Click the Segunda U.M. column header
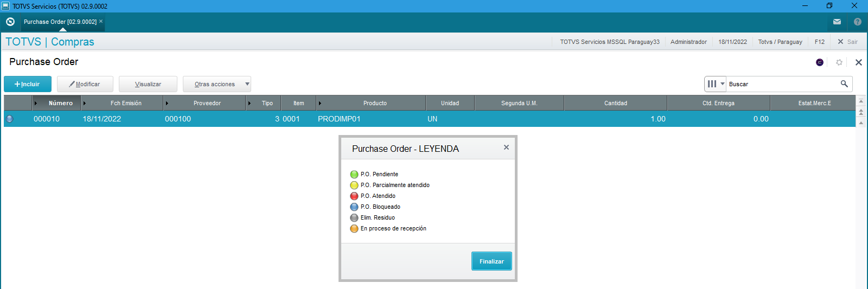868x289 pixels. [519, 103]
